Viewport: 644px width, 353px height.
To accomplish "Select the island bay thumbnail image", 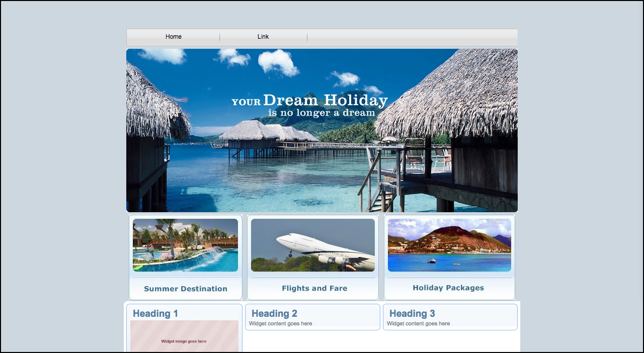I will coord(449,245).
